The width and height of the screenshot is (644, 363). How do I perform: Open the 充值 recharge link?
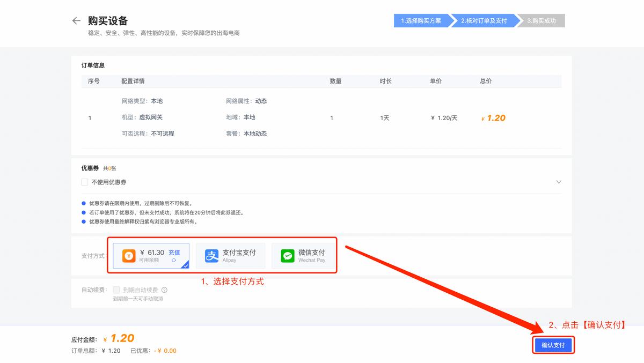pyautogui.click(x=173, y=252)
